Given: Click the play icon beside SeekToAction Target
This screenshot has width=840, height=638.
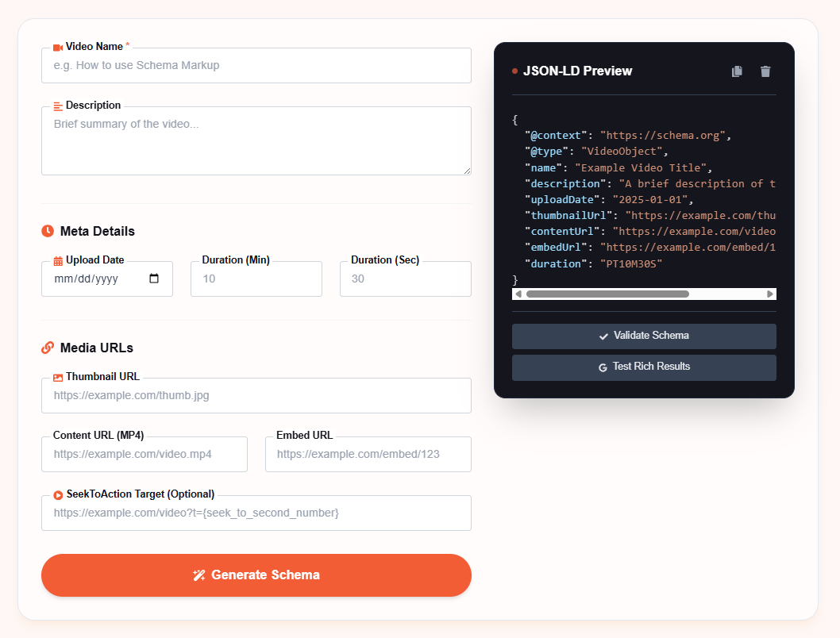Looking at the screenshot, I should pos(57,494).
